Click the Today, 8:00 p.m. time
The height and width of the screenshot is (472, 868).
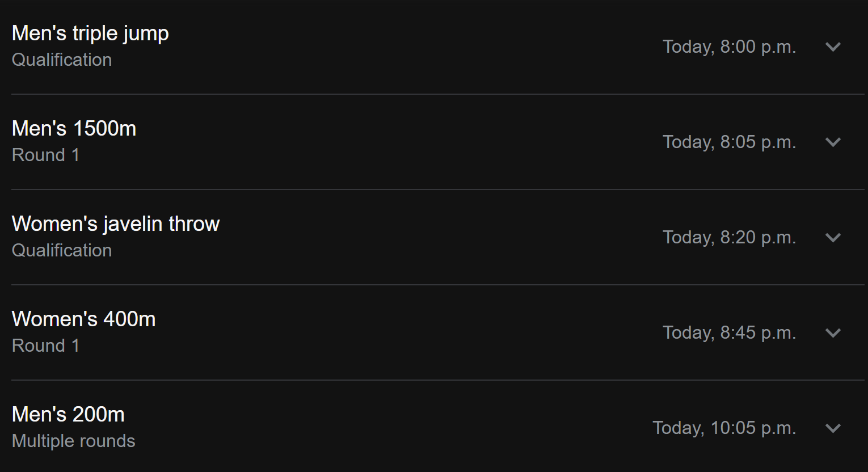[x=730, y=47]
